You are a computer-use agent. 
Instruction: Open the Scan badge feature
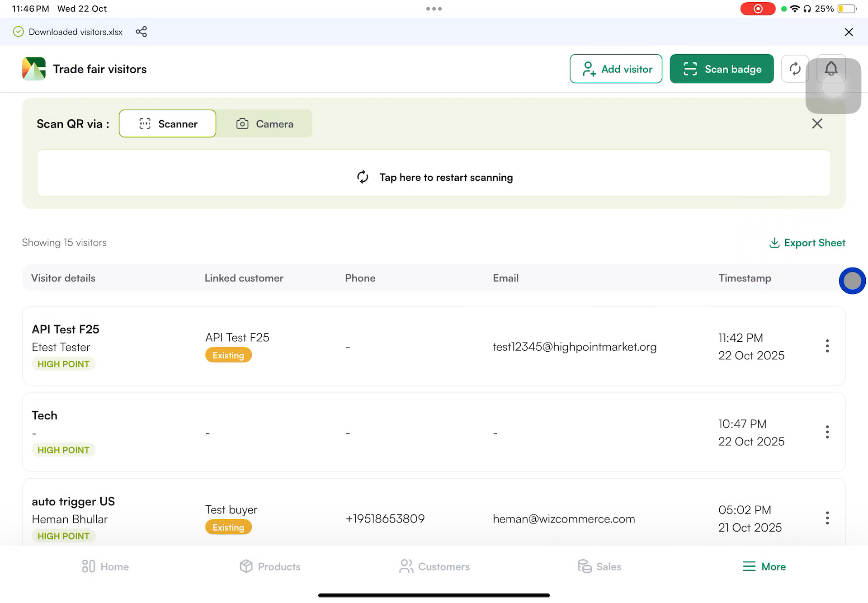point(721,69)
